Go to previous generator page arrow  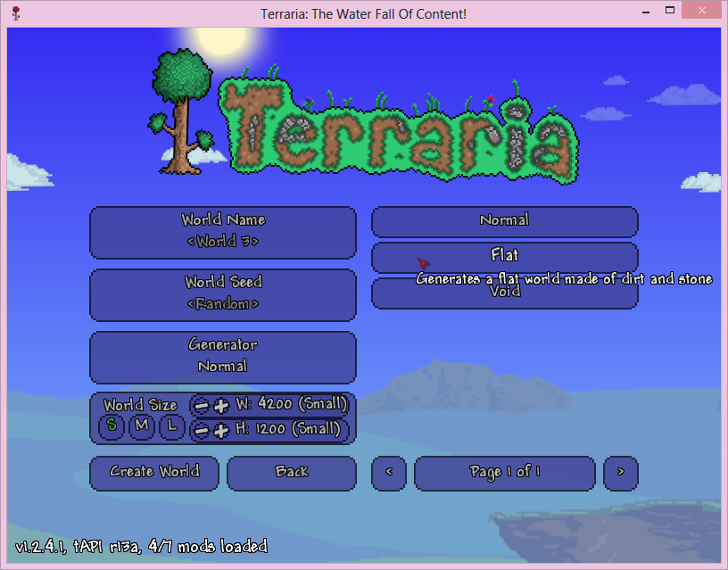389,473
